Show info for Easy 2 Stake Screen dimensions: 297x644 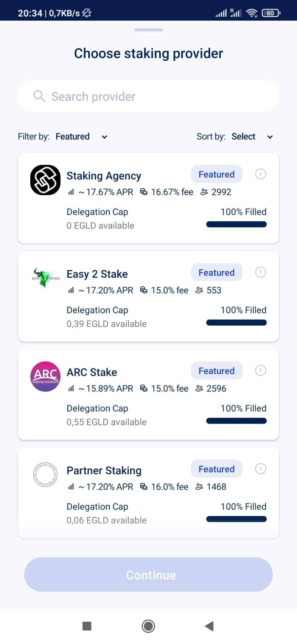(260, 272)
